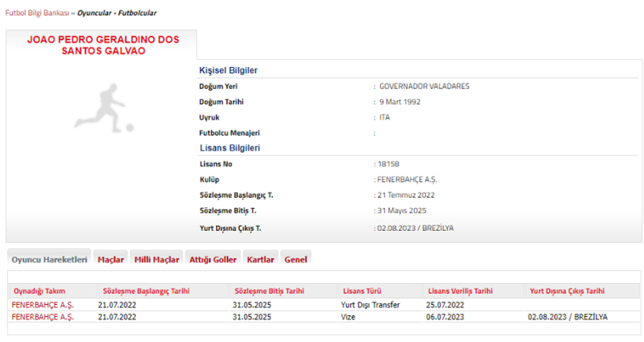Open the Maçlar tab
Image resolution: width=644 pixels, height=342 pixels.
click(110, 259)
